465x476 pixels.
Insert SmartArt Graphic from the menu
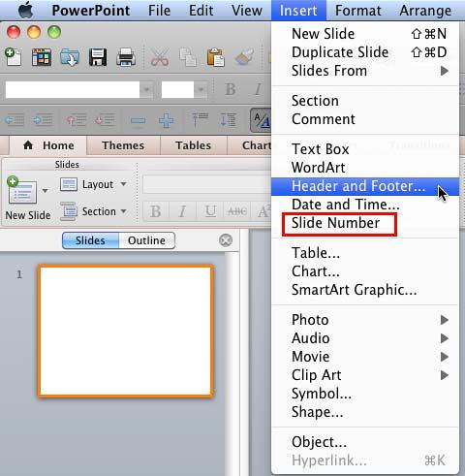[365, 290]
